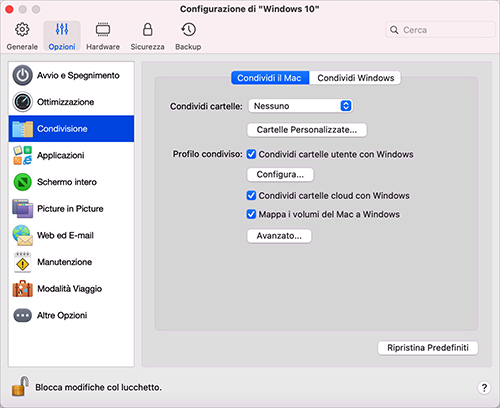Click the Manutenzione warning icon
The width and height of the screenshot is (500, 408).
pyautogui.click(x=22, y=262)
